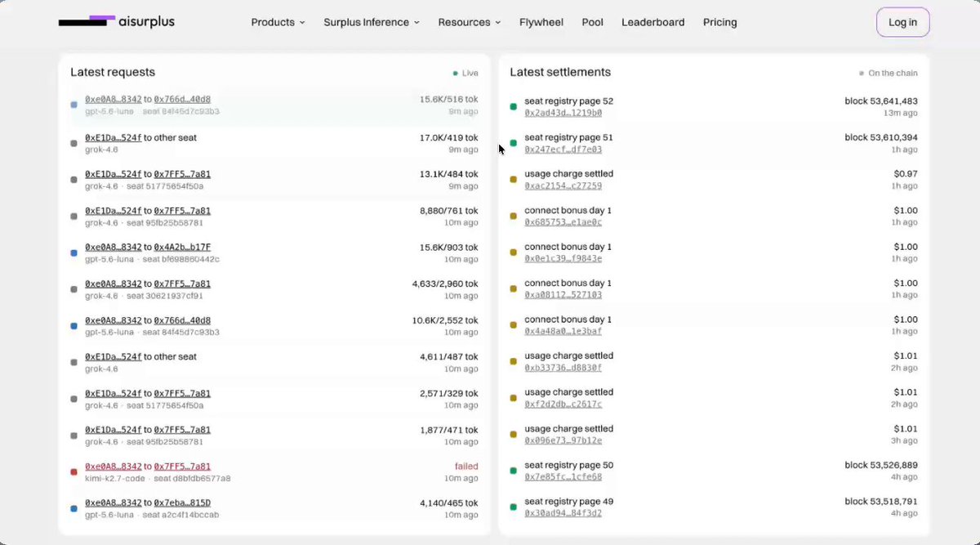Click the Log in button
980x545 pixels.
902,22
